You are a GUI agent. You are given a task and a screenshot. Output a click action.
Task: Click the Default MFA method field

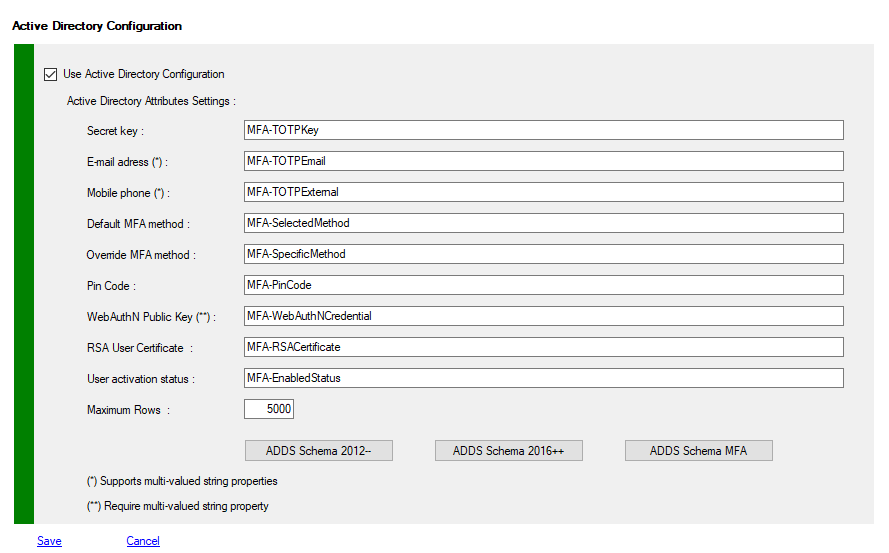[x=543, y=223]
